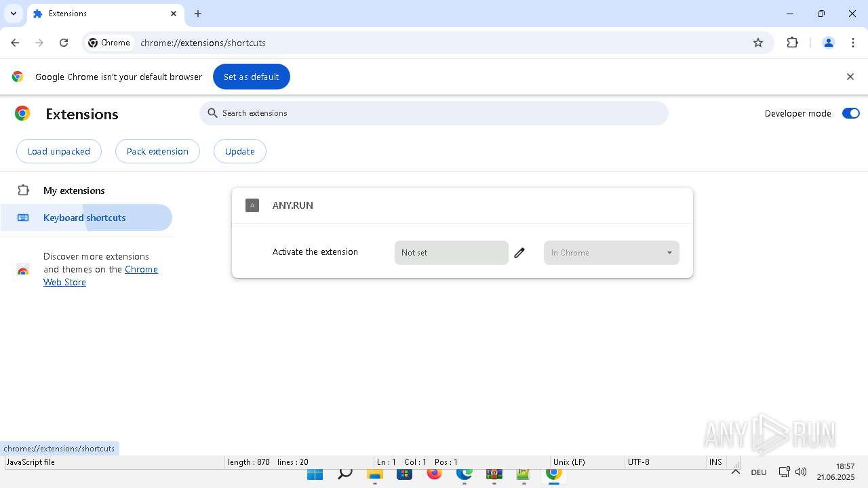Set Chrome as default browser

coord(252,77)
